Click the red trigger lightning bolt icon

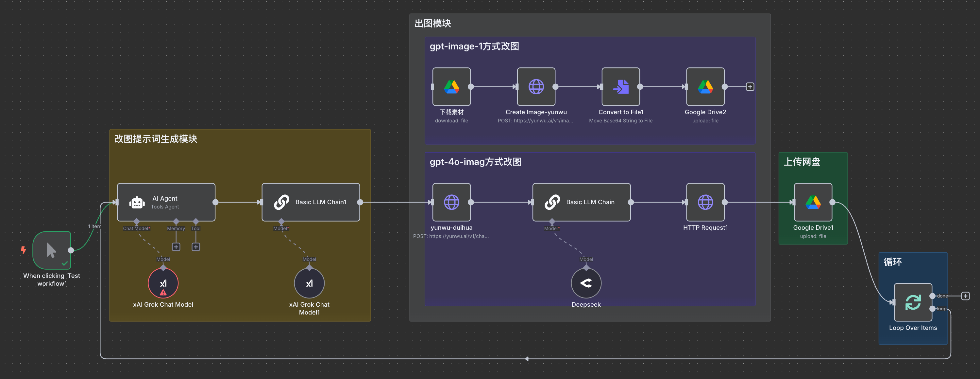[x=24, y=250]
